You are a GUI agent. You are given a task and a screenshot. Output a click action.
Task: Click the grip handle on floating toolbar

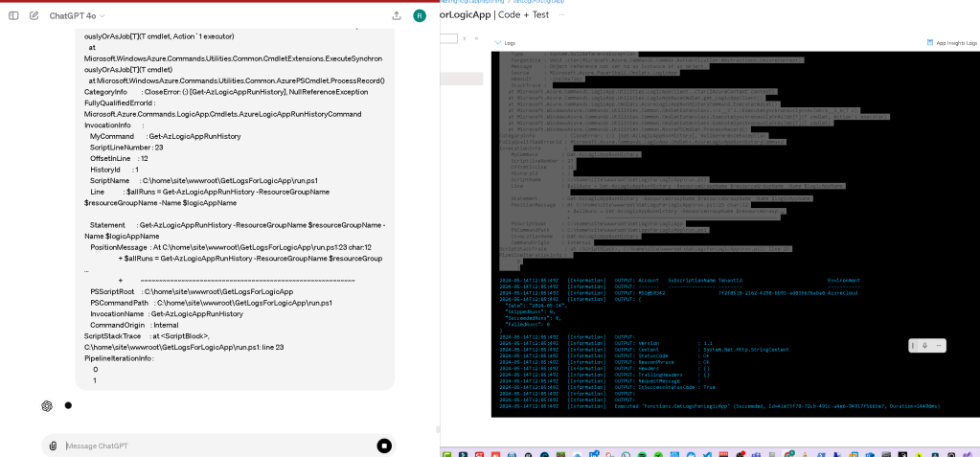(x=913, y=345)
